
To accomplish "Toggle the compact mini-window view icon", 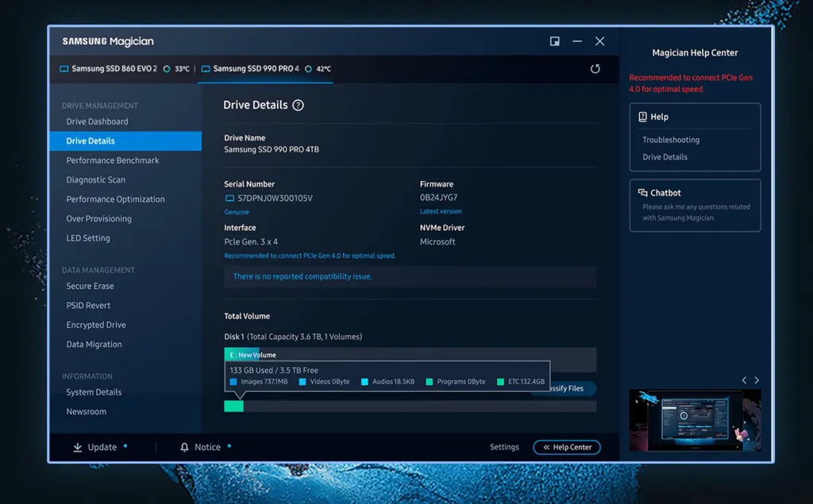I will tap(554, 41).
